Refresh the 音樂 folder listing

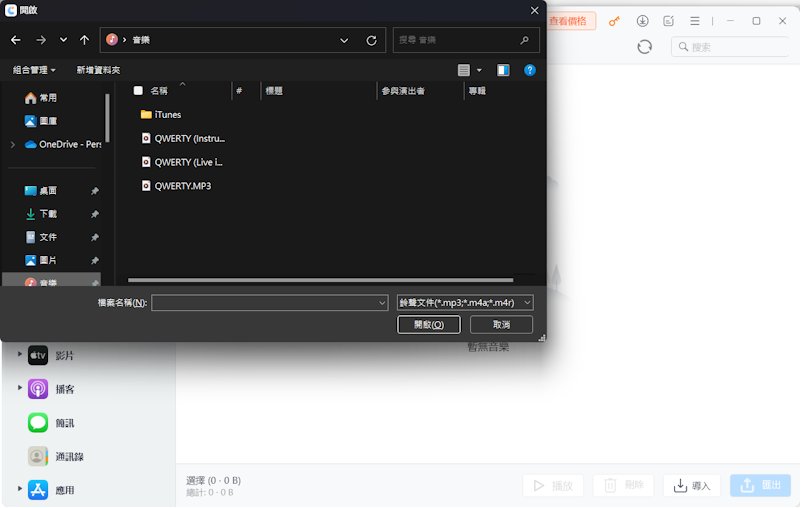point(371,40)
